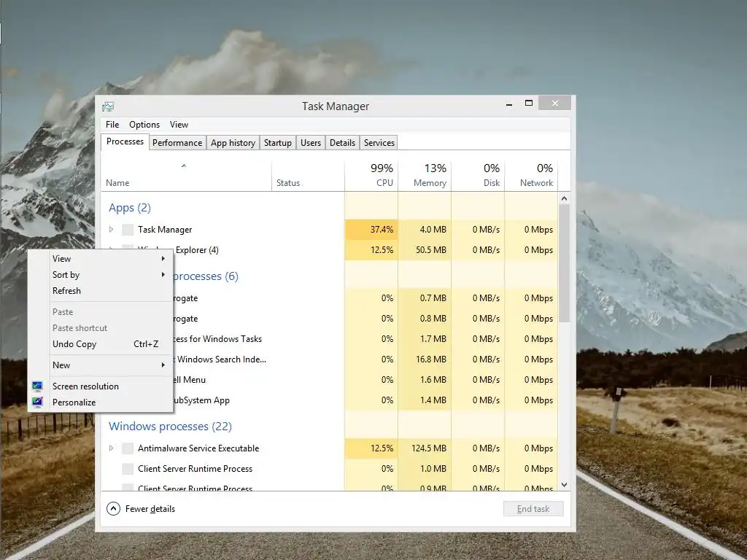Sort by the Name column header
This screenshot has height=560, width=747.
(x=186, y=176)
